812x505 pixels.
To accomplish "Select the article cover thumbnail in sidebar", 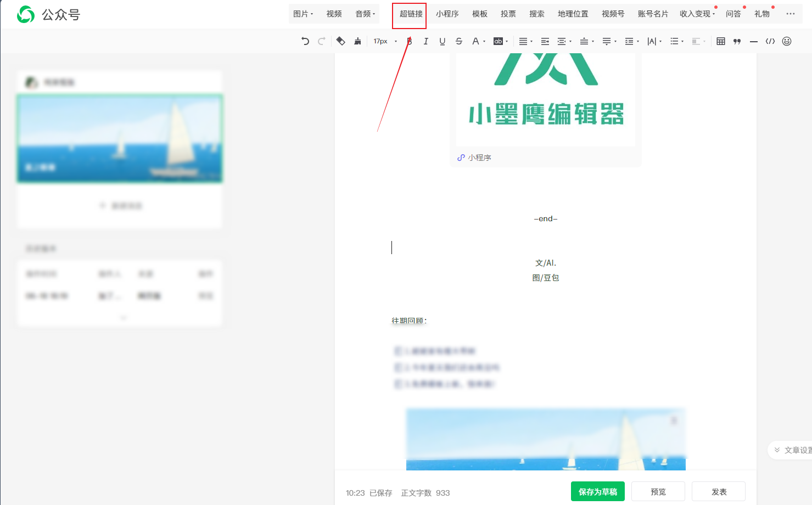I will (120, 138).
